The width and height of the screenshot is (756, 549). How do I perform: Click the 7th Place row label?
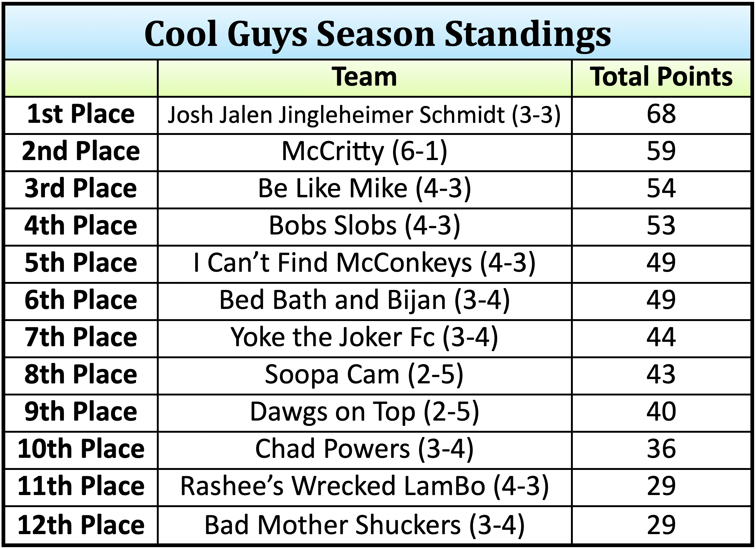81,337
